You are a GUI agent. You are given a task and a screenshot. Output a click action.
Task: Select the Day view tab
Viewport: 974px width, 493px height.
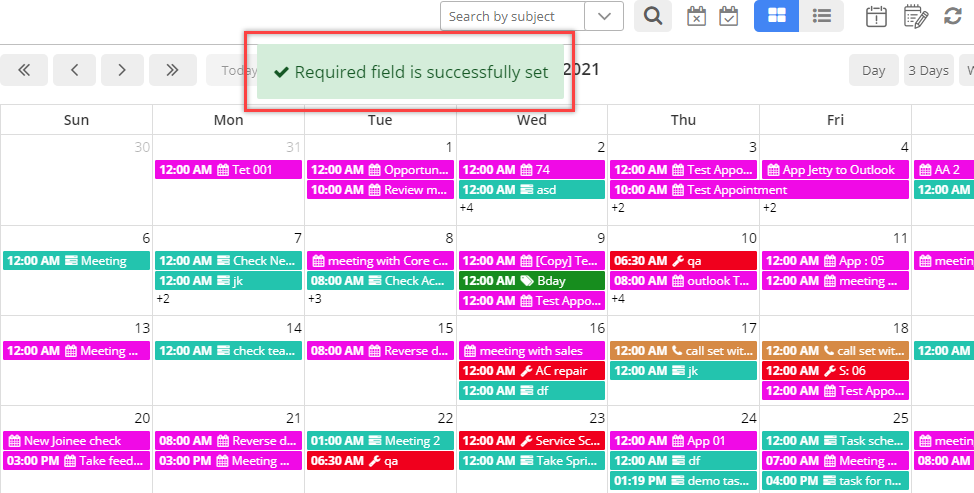point(873,70)
